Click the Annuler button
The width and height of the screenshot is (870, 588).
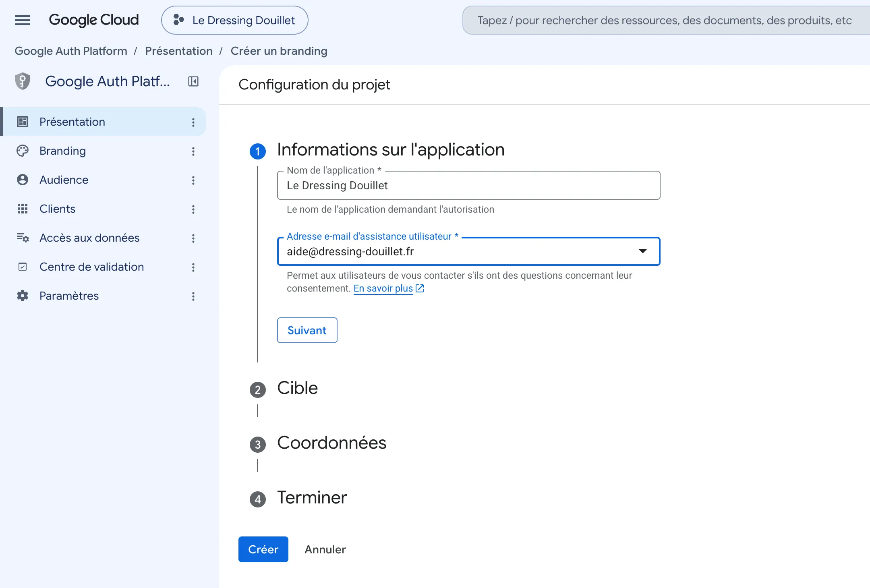pos(325,549)
